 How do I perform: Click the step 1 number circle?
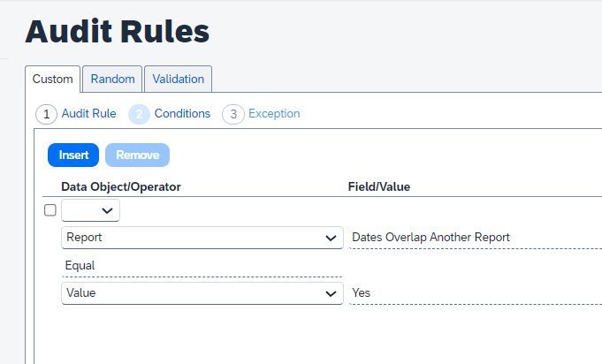[x=46, y=114]
